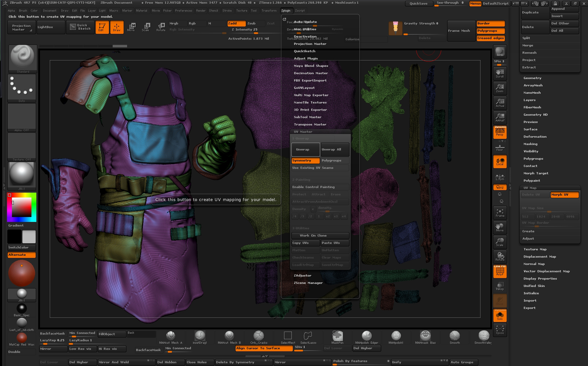The image size is (588, 366).
Task: Open the Standard brush thumbnail
Action: pyautogui.click(x=22, y=59)
